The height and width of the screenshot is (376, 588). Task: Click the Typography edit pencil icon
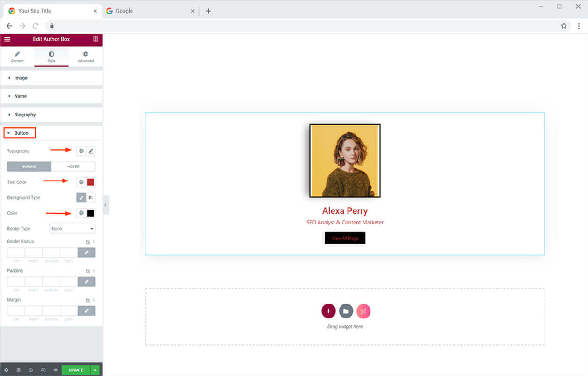coord(91,151)
